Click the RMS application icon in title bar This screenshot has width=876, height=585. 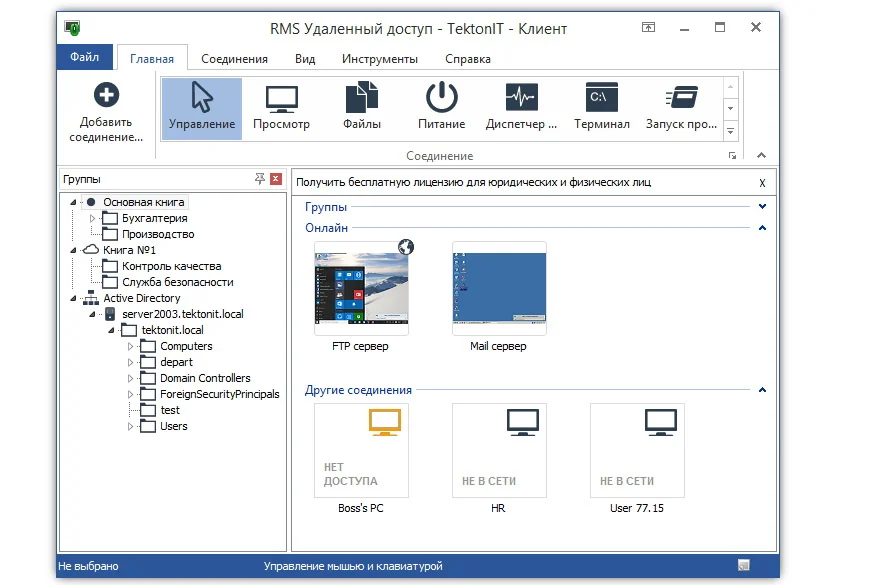tap(72, 27)
